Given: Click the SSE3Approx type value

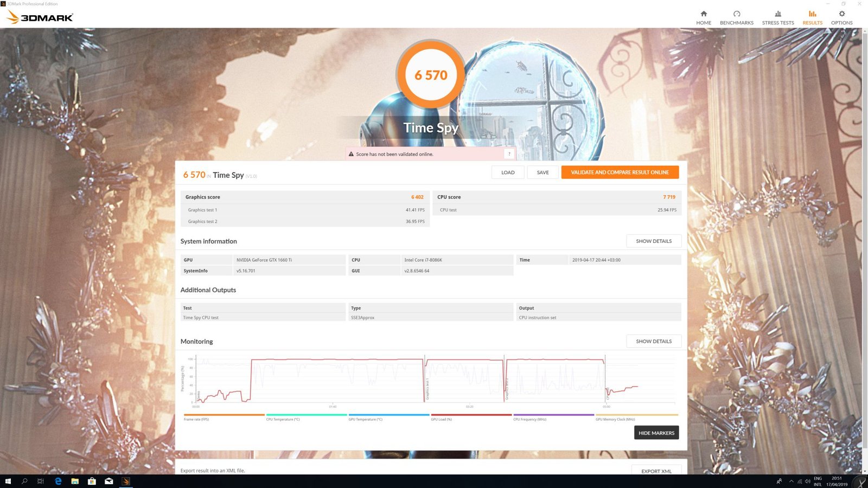Looking at the screenshot, I should point(362,318).
